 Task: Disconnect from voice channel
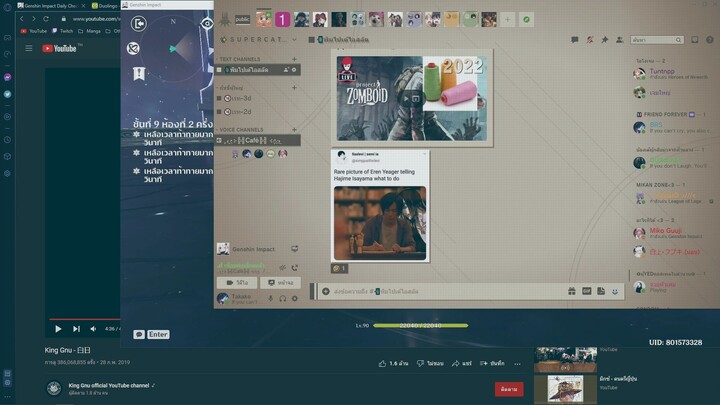[x=295, y=267]
